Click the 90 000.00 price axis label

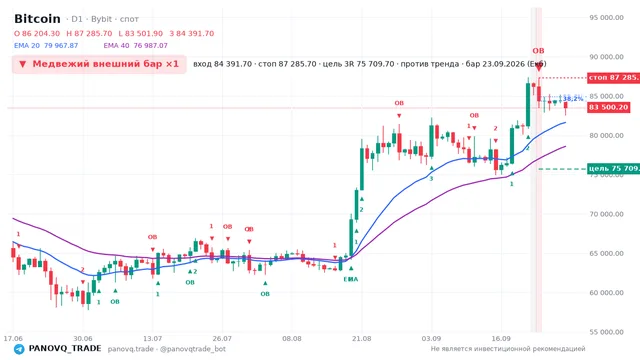click(x=607, y=57)
